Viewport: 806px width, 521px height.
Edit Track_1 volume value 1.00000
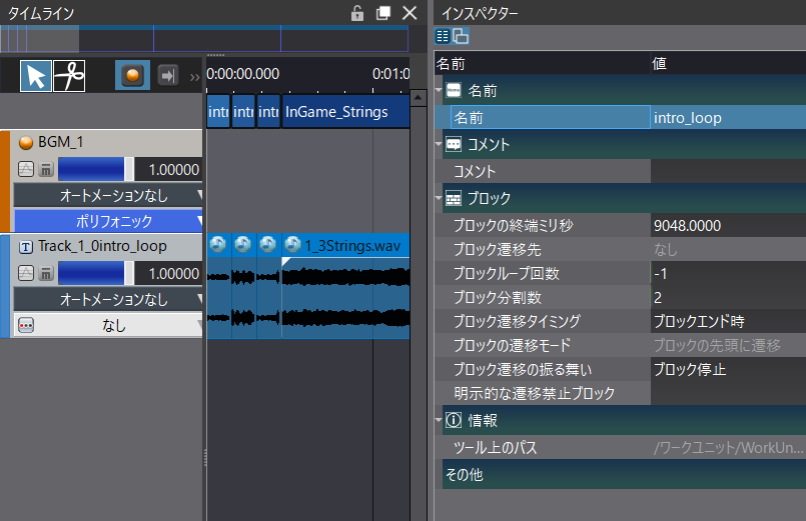click(168, 273)
